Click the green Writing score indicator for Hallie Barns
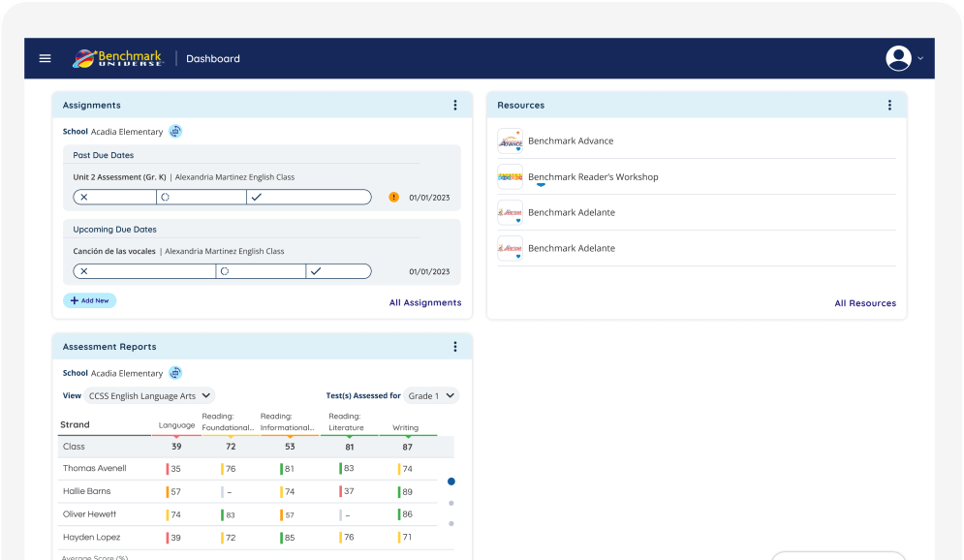 pos(399,491)
